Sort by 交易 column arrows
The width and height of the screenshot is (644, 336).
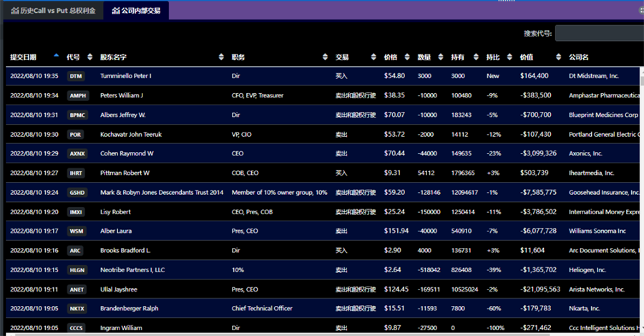click(x=374, y=57)
